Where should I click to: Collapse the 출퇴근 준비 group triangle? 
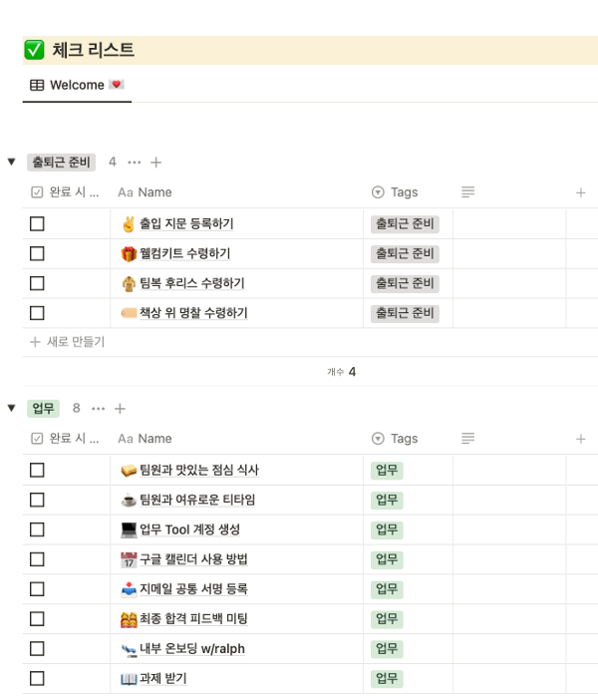coord(12,163)
